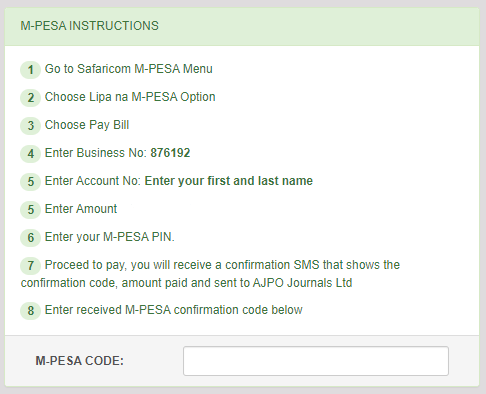Click the step 1 number badge
Image resolution: width=486 pixels, height=394 pixels.
(30, 70)
